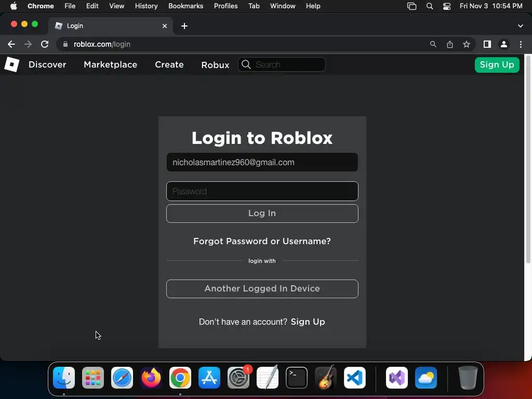The image size is (532, 399).
Task: Open the File menu
Action: pos(70,6)
